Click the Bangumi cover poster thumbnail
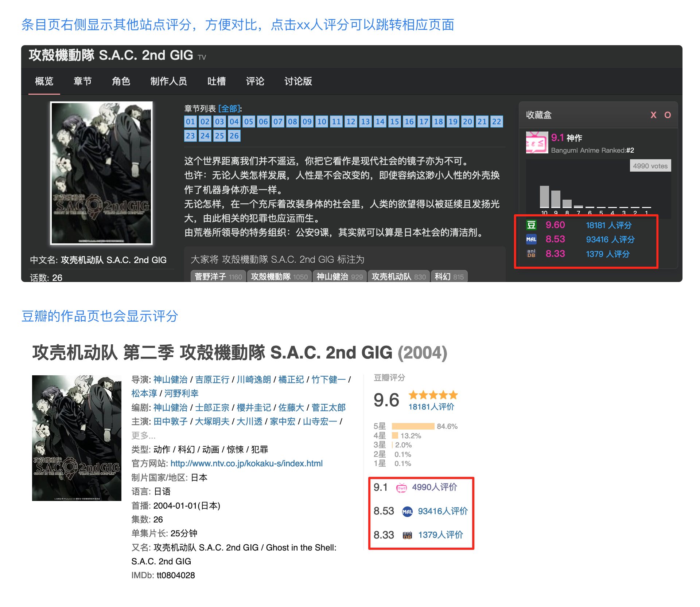 (101, 173)
